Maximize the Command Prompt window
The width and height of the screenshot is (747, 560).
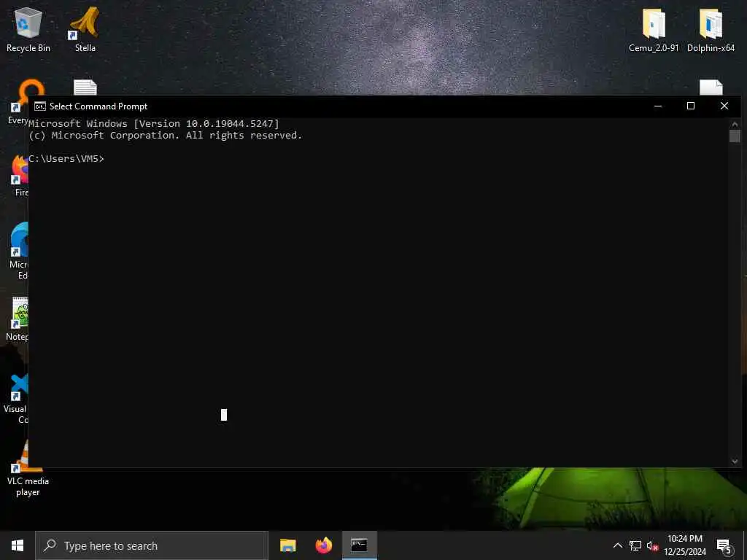tap(691, 106)
